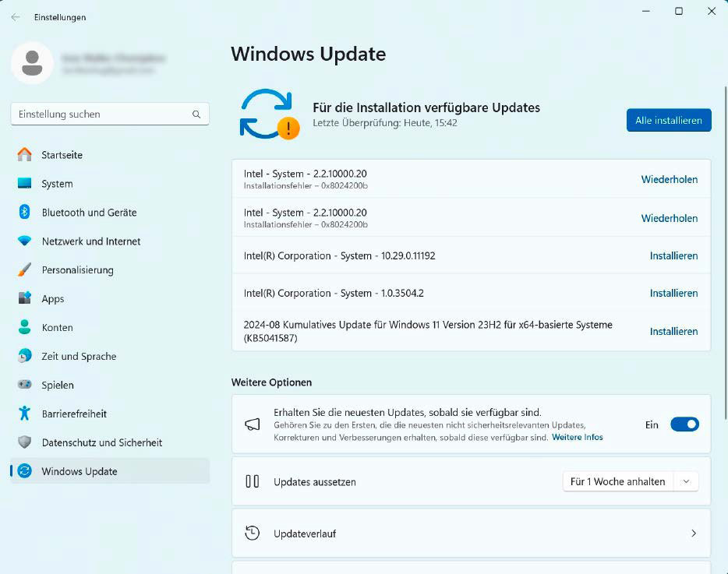
Task: Open the Weitere Infos link
Action: (x=577, y=438)
